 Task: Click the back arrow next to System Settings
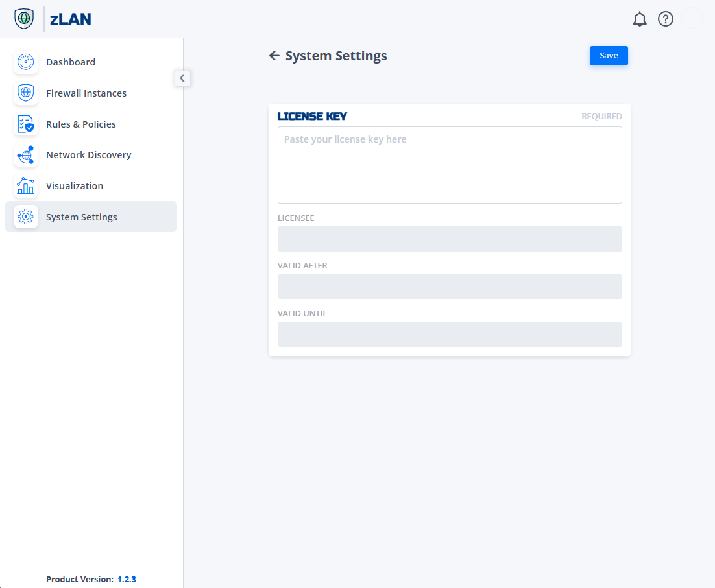coord(274,56)
